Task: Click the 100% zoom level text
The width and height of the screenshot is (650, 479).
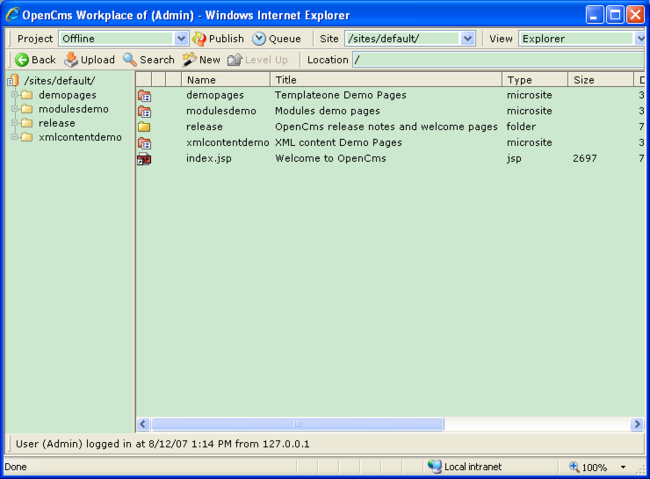Action: [x=594, y=467]
